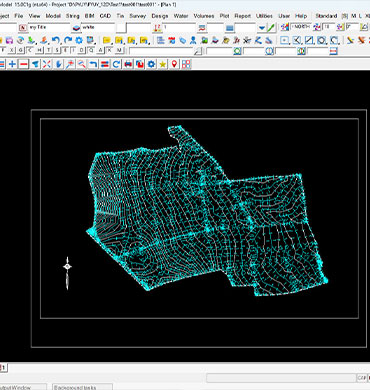This screenshot has height=390, width=370.
Task: Click the text style name field
Action: (49, 27)
